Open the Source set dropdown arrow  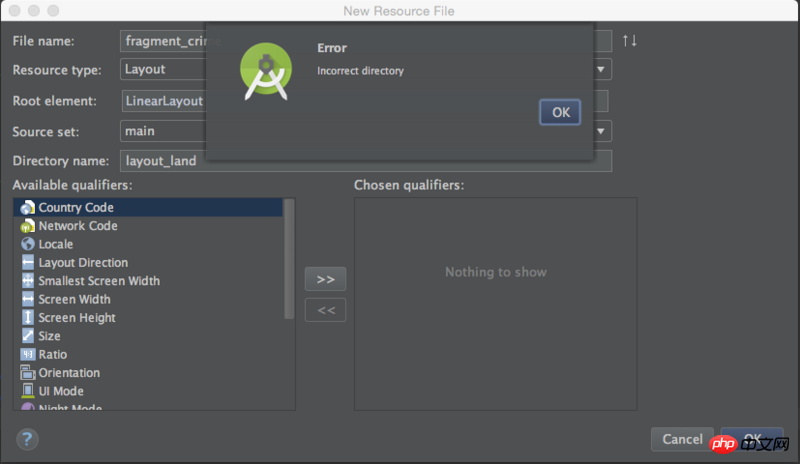pos(601,131)
